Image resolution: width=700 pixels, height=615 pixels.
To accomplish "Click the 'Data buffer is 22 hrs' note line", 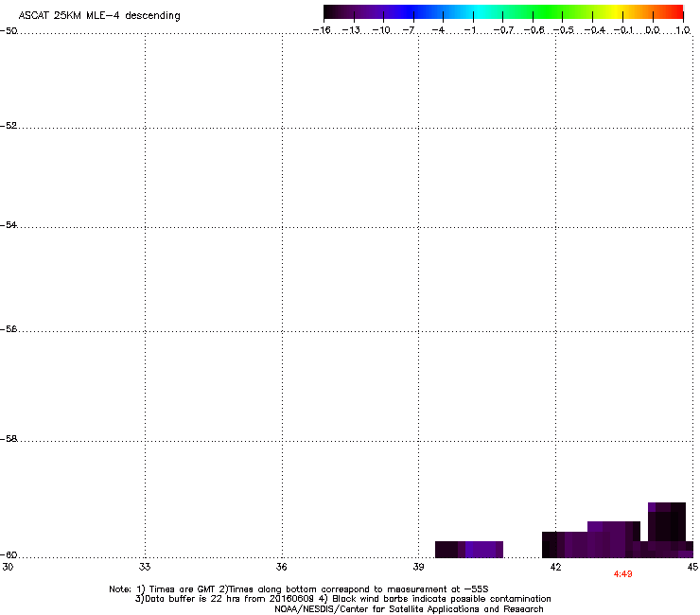I will pyautogui.click(x=342, y=599).
